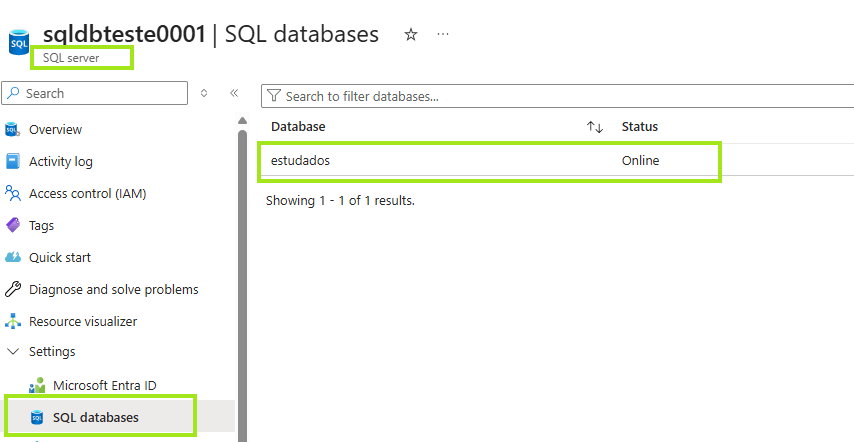854x442 pixels.
Task: Click the Overview icon in sidebar
Action: (x=13, y=129)
